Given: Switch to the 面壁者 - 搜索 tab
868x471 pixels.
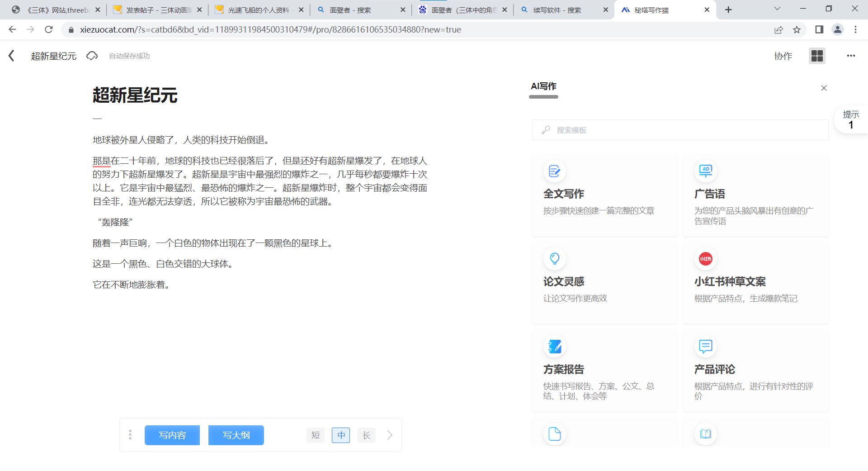Looking at the screenshot, I should click(x=361, y=10).
